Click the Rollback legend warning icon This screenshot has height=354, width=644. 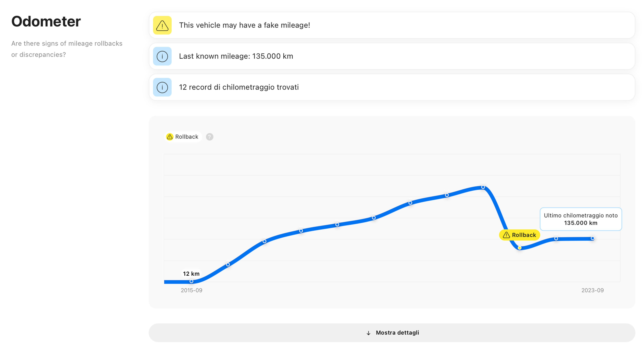pyautogui.click(x=170, y=137)
